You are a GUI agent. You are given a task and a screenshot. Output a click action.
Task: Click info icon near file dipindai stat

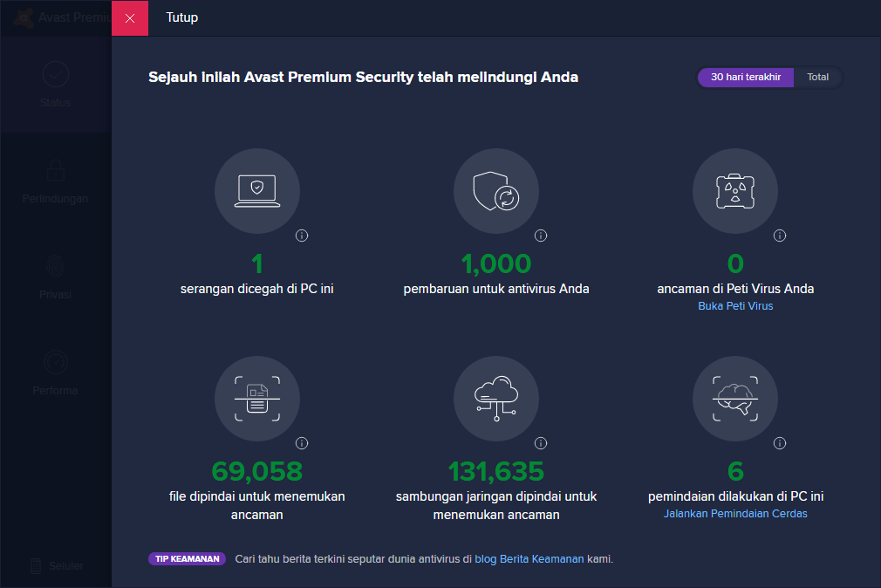[302, 443]
